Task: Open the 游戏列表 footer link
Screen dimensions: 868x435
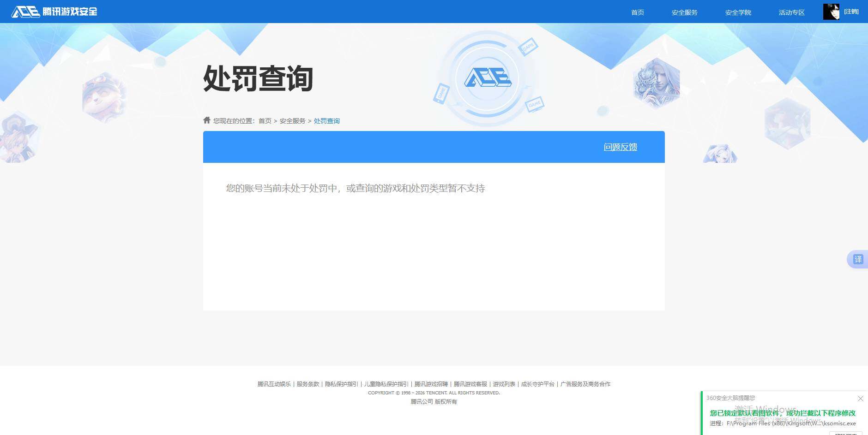Action: tap(504, 384)
